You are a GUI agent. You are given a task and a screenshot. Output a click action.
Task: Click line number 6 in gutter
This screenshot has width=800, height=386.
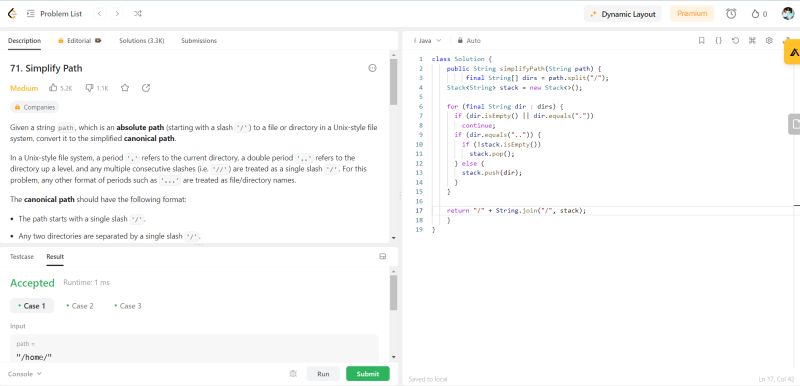pos(421,107)
